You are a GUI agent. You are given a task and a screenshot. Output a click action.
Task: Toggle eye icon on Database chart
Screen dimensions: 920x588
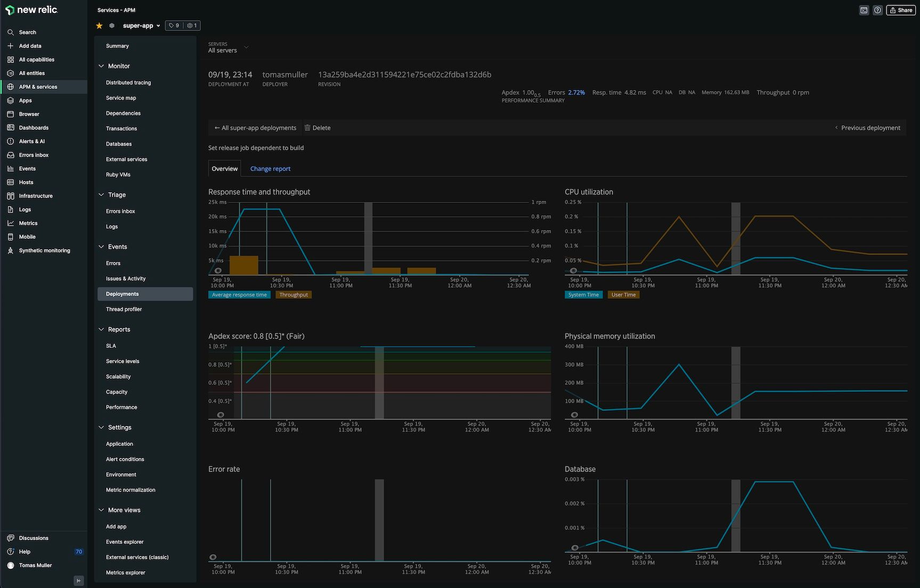tap(575, 548)
